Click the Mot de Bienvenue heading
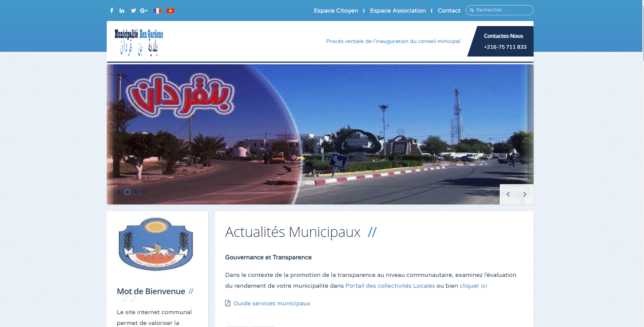This screenshot has width=644, height=327. 151,291
